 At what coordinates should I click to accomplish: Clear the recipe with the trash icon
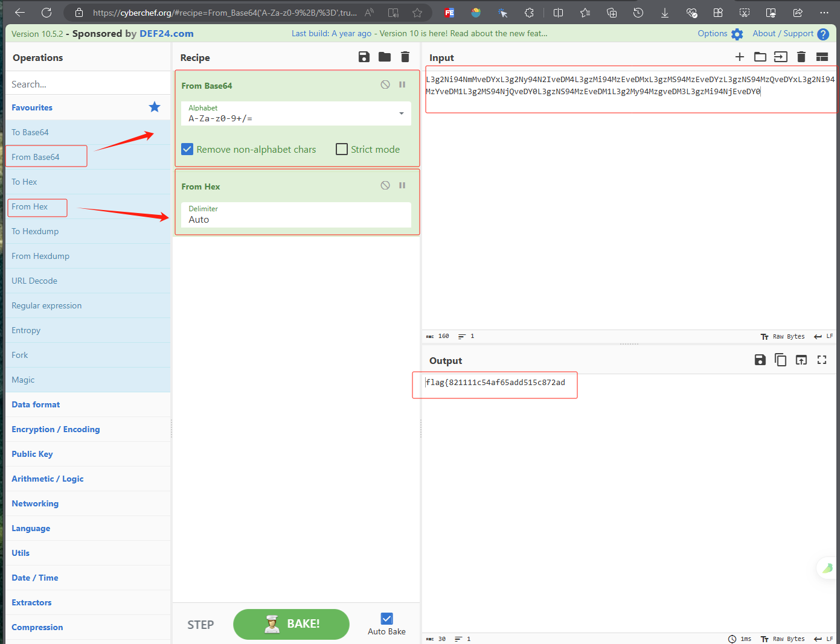pyautogui.click(x=405, y=57)
